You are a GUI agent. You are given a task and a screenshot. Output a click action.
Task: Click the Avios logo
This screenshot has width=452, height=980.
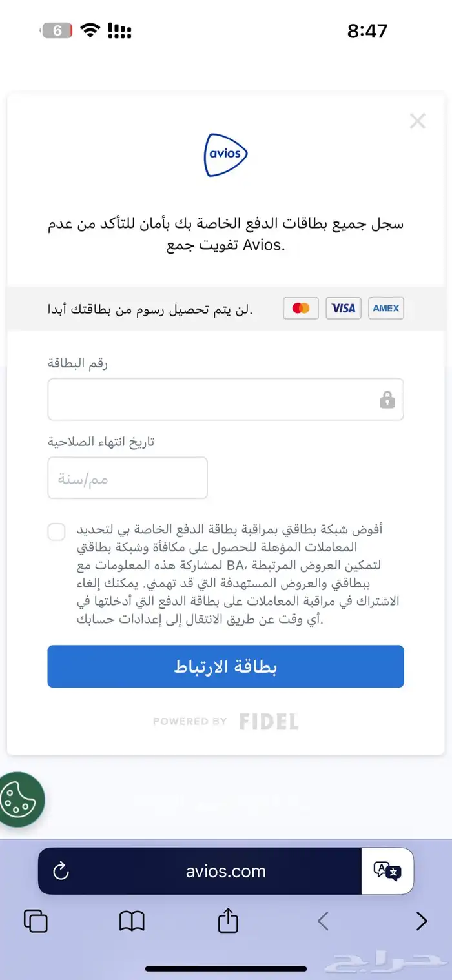point(225,154)
